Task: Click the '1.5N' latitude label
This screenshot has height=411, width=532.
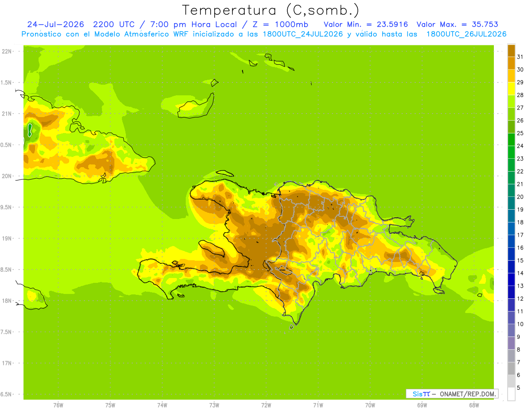Action: pyautogui.click(x=6, y=82)
